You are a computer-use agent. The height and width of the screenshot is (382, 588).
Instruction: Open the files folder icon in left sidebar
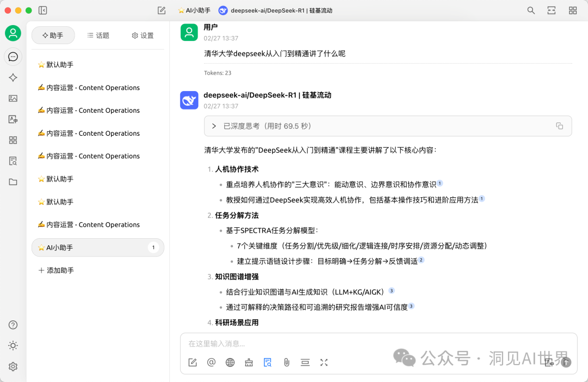(x=13, y=182)
